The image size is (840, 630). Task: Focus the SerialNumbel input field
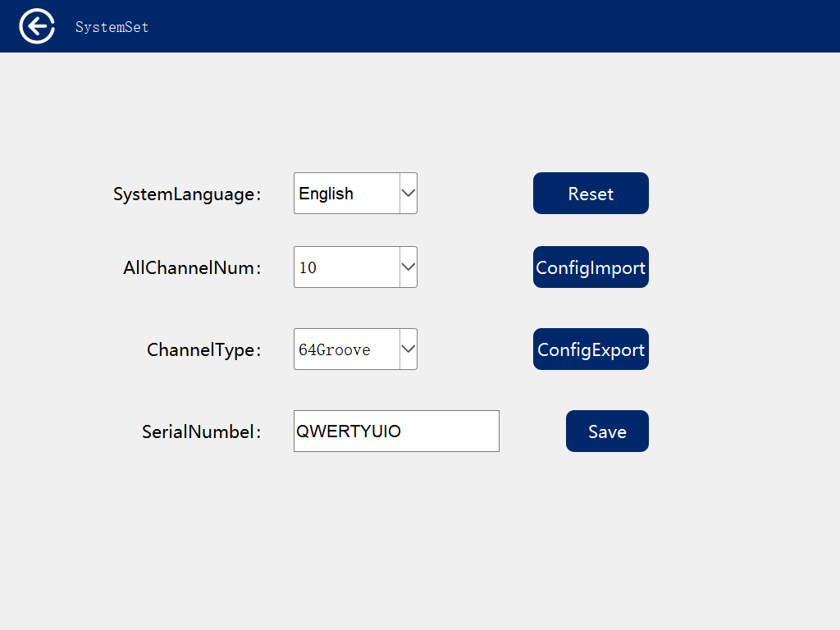[x=396, y=431]
